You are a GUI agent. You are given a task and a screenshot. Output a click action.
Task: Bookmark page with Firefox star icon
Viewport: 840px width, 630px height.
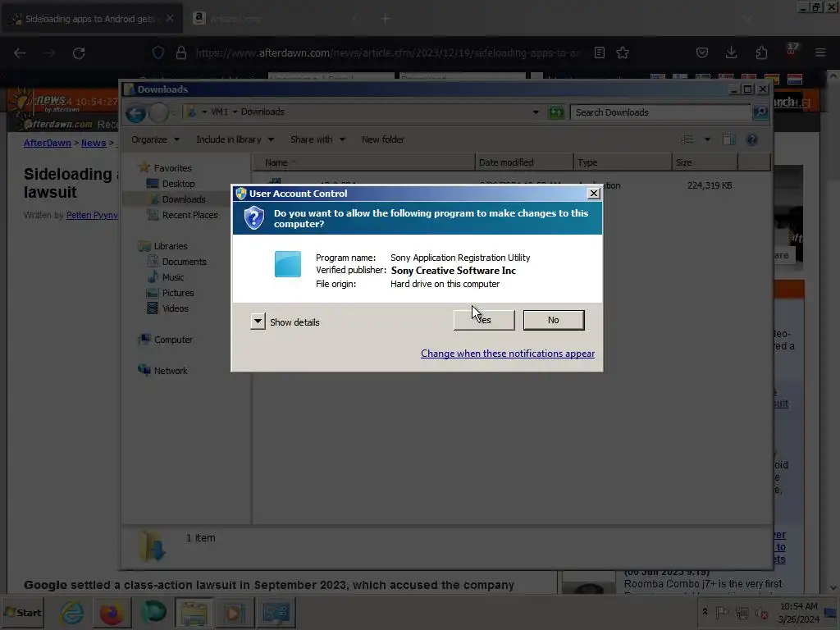coord(622,52)
